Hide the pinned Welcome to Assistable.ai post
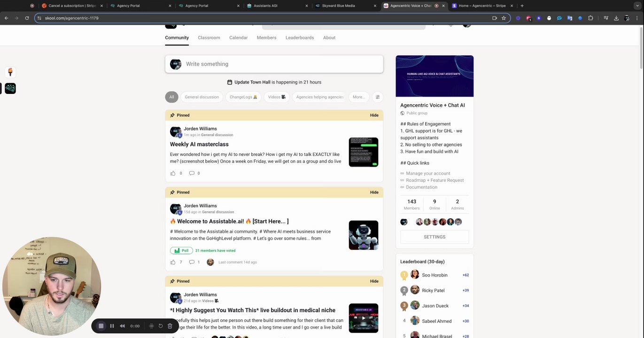 click(x=374, y=192)
